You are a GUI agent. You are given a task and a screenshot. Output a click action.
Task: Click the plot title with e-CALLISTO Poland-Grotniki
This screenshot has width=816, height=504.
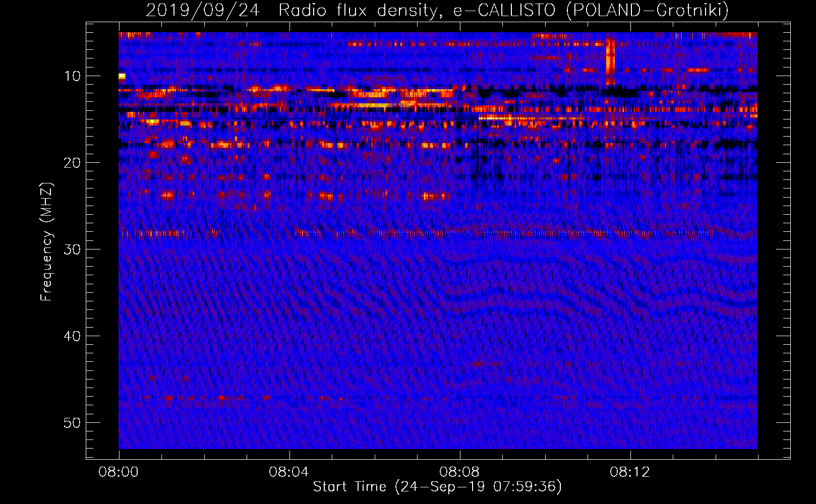tap(437, 10)
